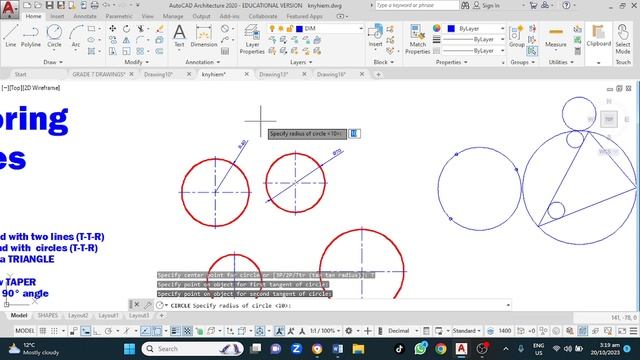Toggle grid display in status bar
This screenshot has height=360, width=640.
click(x=43, y=331)
